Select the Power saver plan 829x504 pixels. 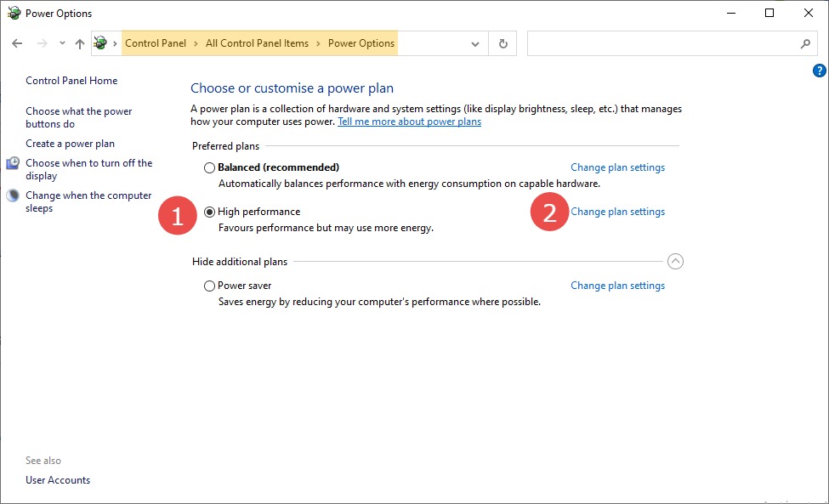(209, 286)
